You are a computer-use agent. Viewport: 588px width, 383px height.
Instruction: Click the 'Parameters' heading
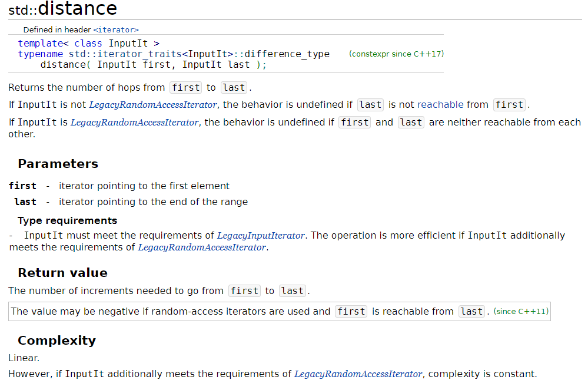point(58,164)
